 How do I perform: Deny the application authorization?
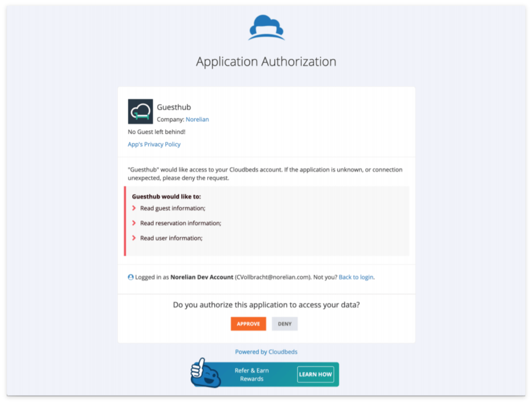click(285, 324)
